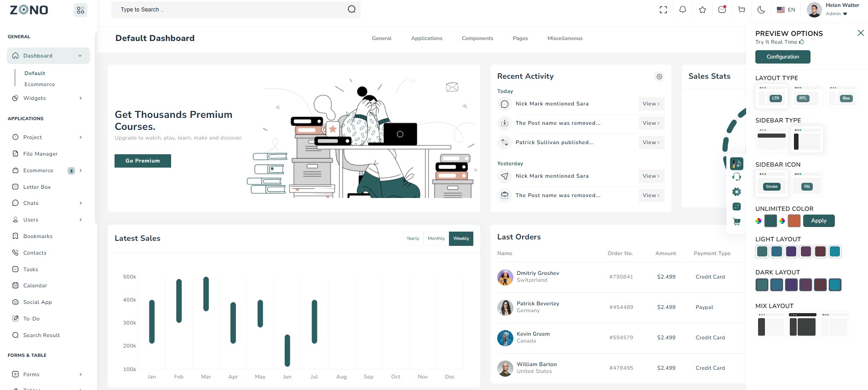Click the floating cart icon beside preview panel
Screen dimensions: 868x390
[736, 221]
